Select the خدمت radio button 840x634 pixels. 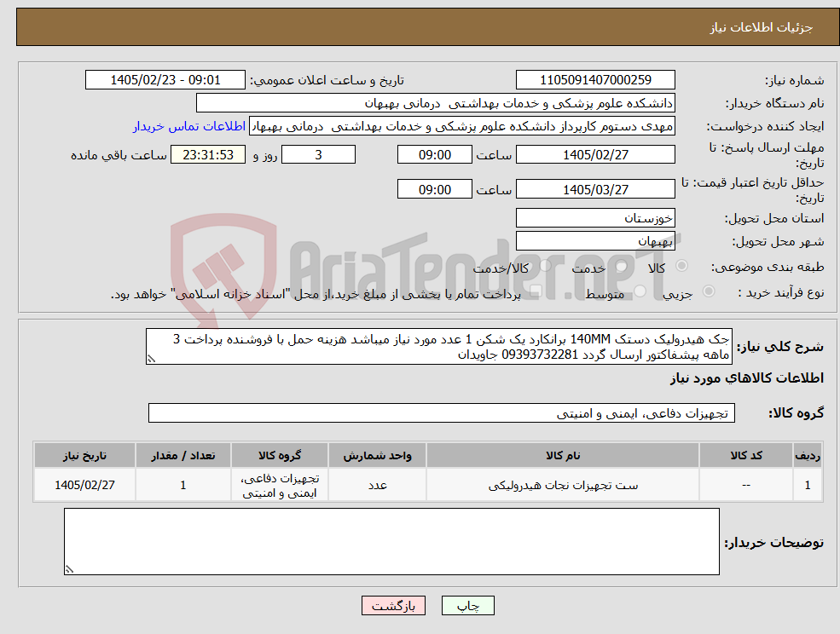[622, 266]
